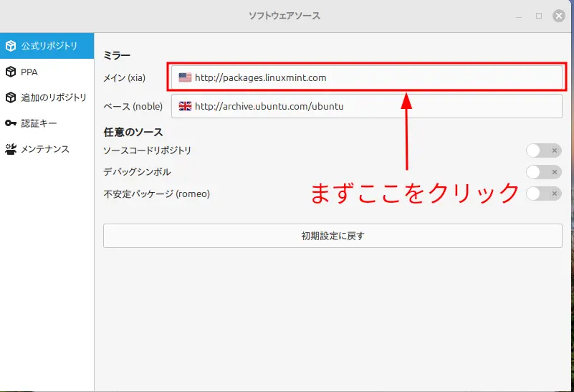Click the 初期設定に戻す button

(333, 236)
